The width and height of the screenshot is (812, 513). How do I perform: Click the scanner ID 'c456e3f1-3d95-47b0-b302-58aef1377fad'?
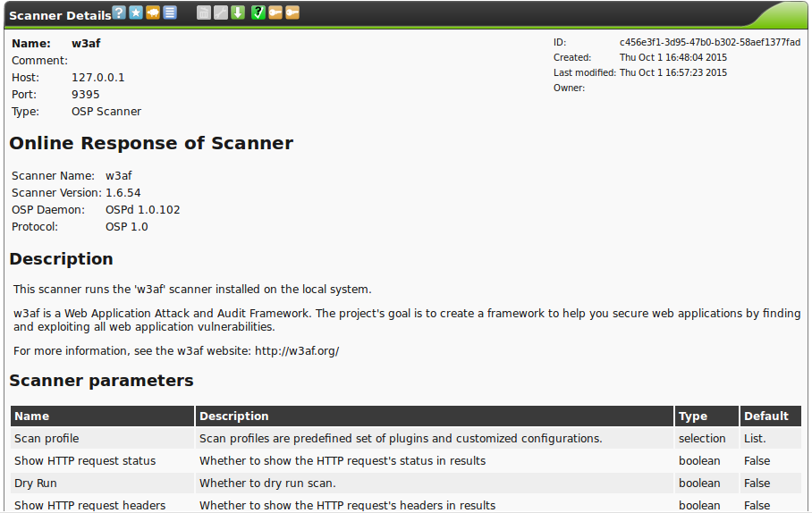pos(710,42)
